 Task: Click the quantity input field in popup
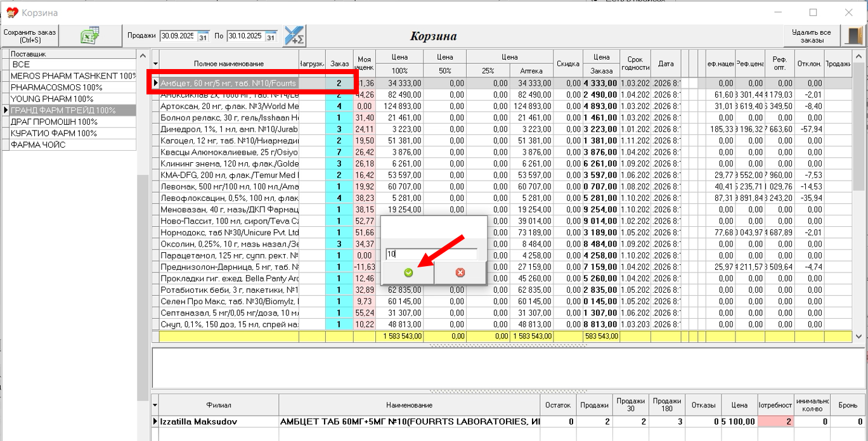431,254
